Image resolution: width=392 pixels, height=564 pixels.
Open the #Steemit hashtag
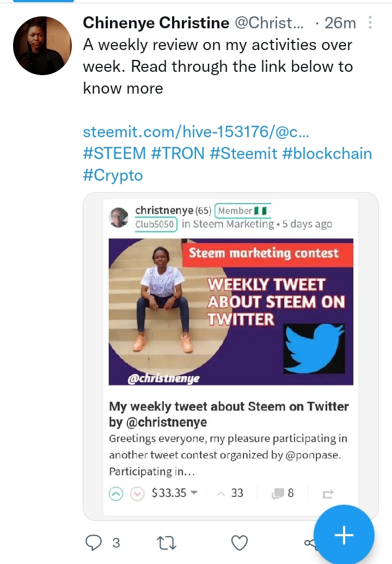point(243,154)
